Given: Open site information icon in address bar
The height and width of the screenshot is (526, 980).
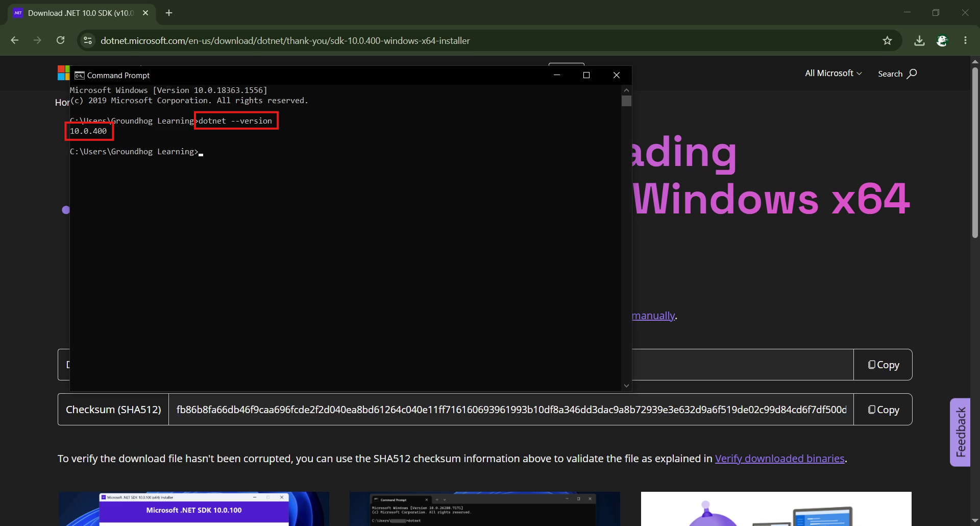Looking at the screenshot, I should click(x=88, y=40).
